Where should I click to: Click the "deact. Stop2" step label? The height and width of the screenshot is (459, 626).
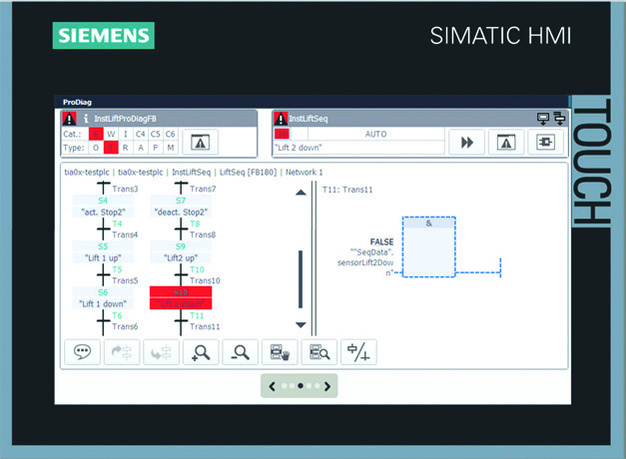pos(181,212)
